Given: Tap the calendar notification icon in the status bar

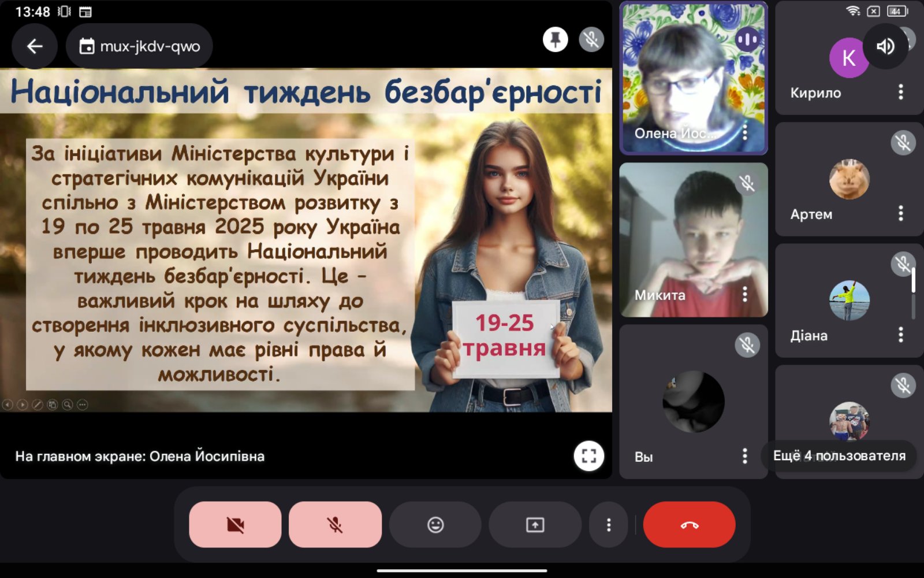Looking at the screenshot, I should pos(85,12).
